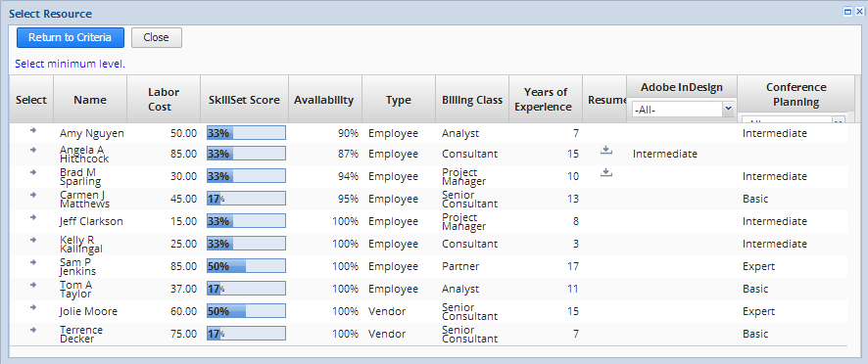The height and width of the screenshot is (364, 868).
Task: Click Kelly Kallingal's Consultant billing class
Action: (x=469, y=244)
